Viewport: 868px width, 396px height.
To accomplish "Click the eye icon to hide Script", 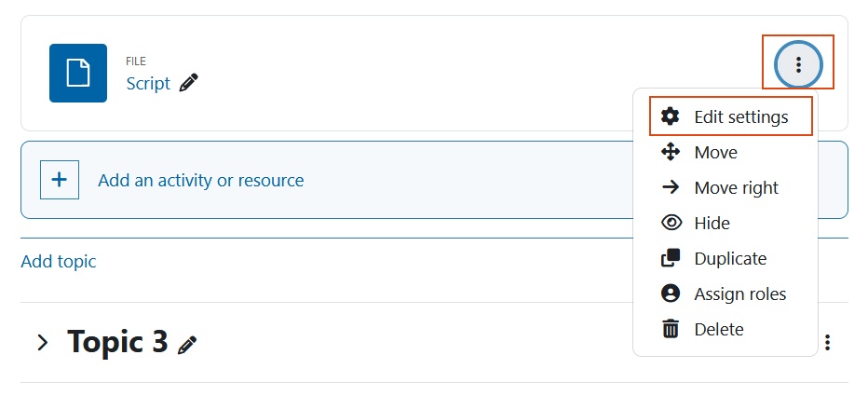I will point(671,224).
